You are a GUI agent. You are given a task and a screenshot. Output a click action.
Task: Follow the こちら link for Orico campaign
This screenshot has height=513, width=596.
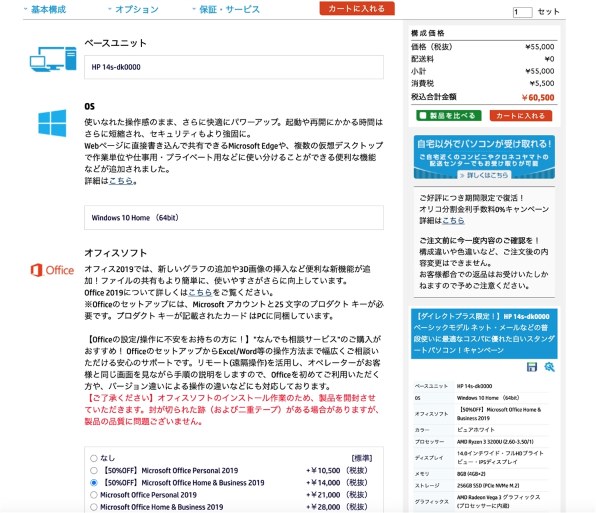click(x=453, y=220)
